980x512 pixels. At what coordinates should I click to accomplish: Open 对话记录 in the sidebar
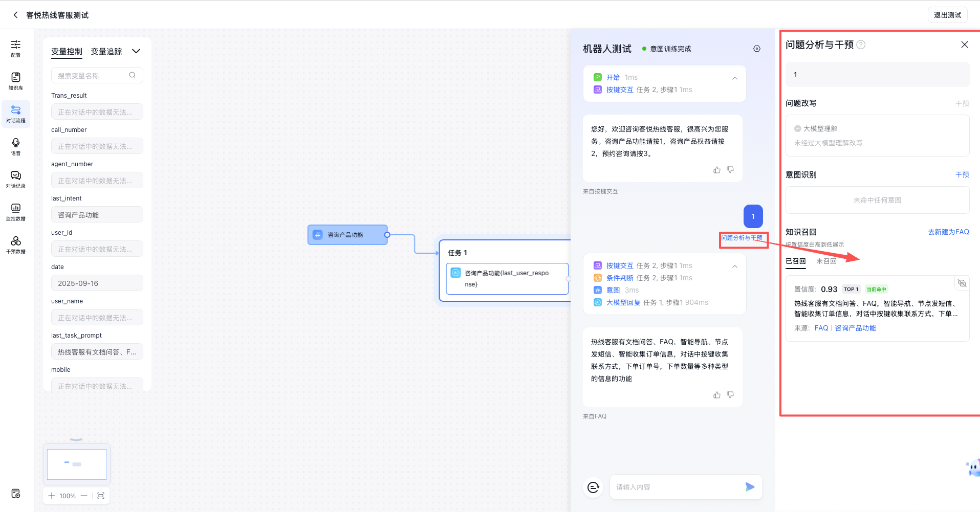pyautogui.click(x=16, y=179)
